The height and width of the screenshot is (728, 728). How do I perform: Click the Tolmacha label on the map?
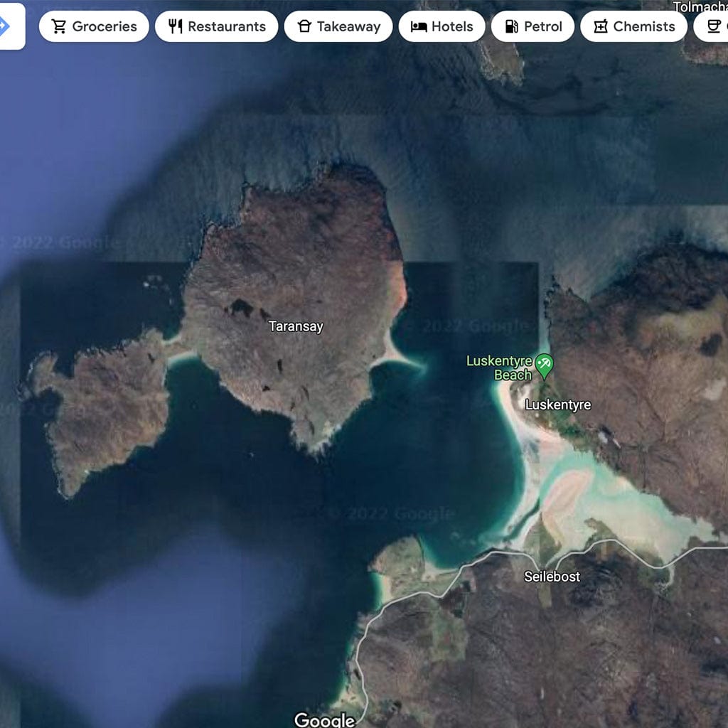point(700,7)
